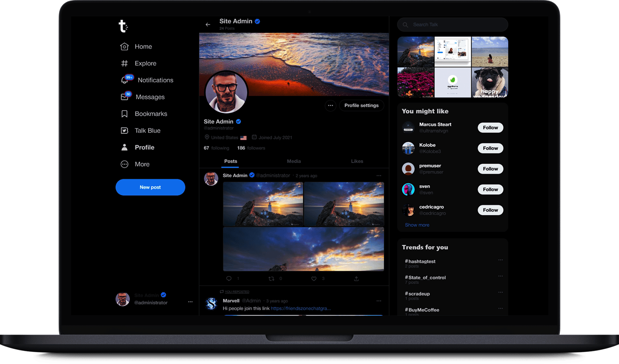
Task: Follow Marcus Steart
Action: 491,128
